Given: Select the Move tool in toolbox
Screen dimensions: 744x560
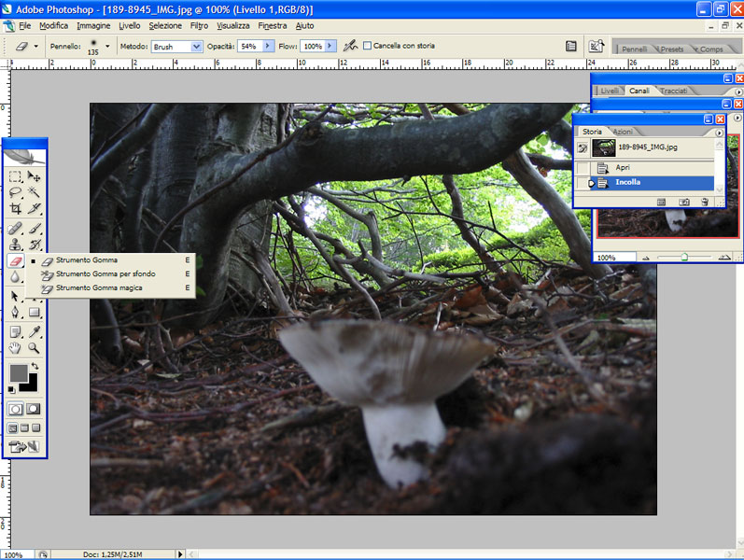Looking at the screenshot, I should tap(34, 177).
